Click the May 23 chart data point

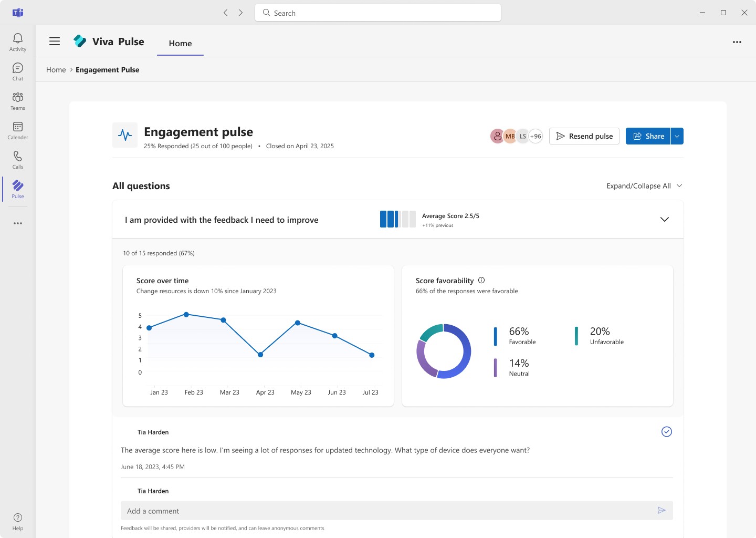tap(298, 323)
